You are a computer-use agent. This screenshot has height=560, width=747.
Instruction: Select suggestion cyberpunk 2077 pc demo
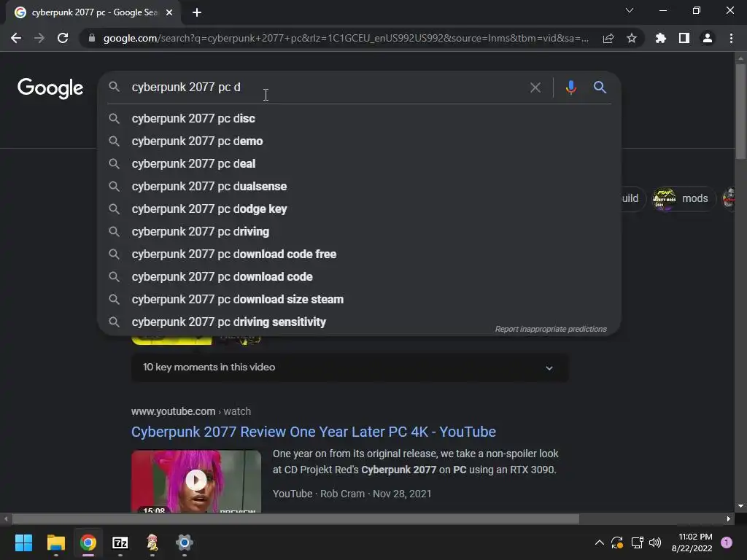[359, 141]
